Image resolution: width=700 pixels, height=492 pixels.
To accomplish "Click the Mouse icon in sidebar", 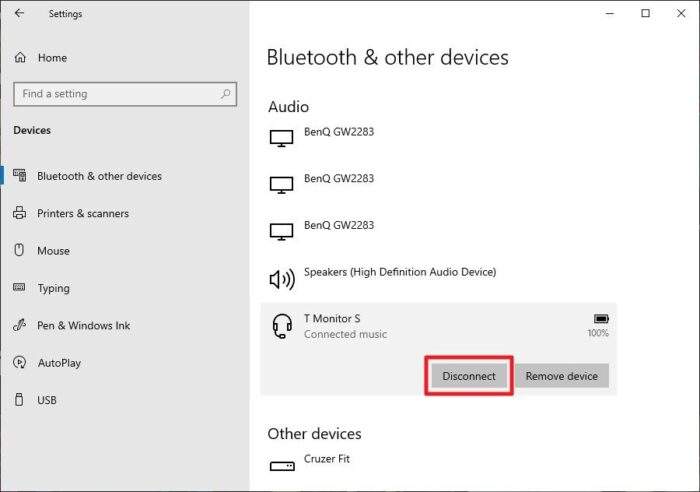I will (x=19, y=250).
